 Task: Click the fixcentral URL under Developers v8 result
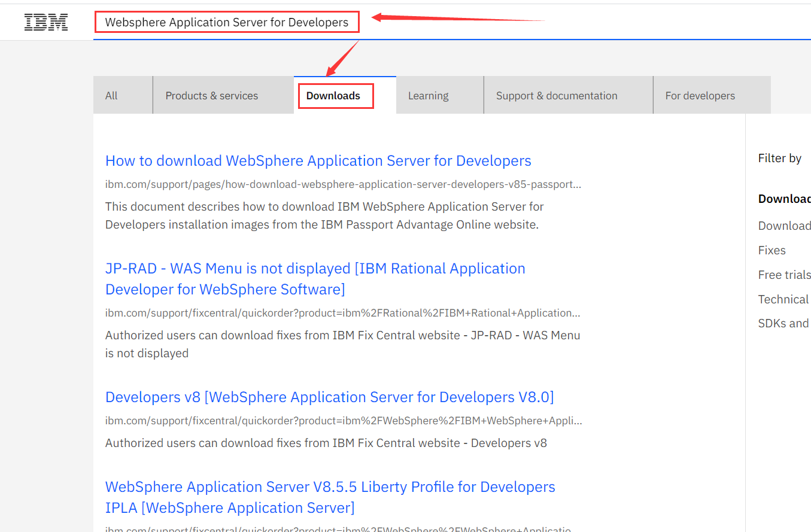[344, 421]
